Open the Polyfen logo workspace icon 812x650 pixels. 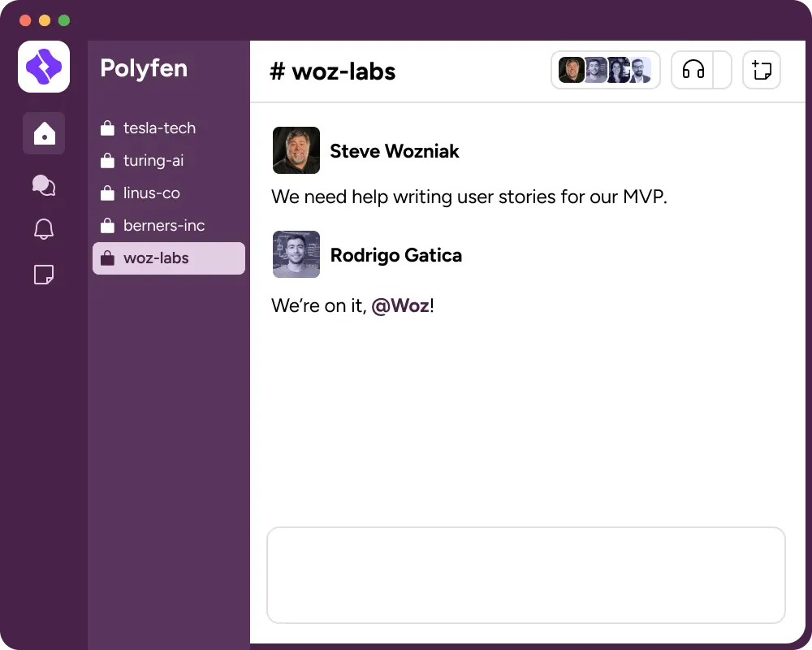pos(44,67)
